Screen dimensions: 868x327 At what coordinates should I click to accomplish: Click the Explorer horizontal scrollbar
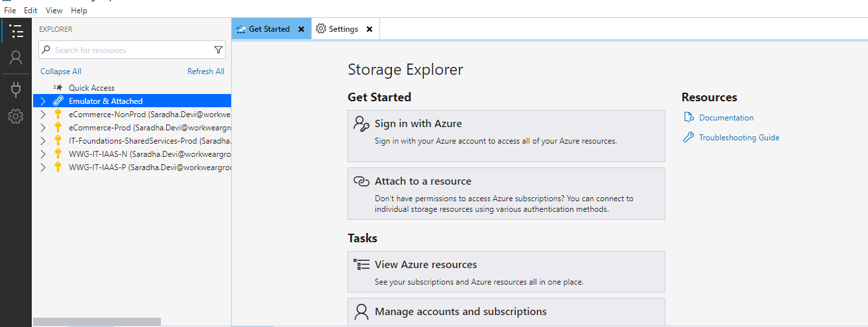pos(97,322)
